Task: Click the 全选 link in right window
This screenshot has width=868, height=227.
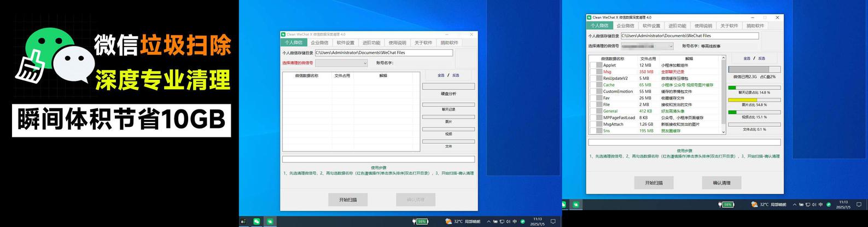Action: [x=747, y=59]
